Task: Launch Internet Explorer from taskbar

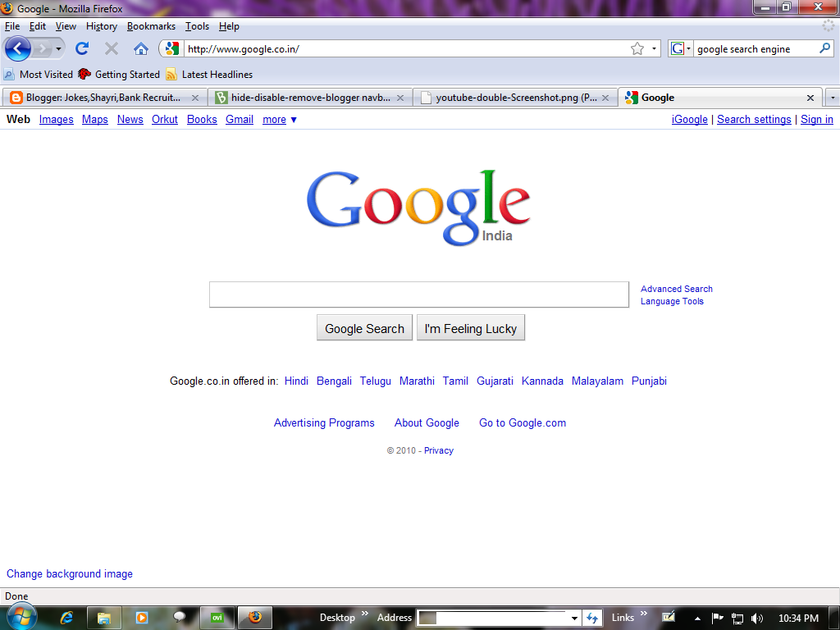Action: pos(66,618)
